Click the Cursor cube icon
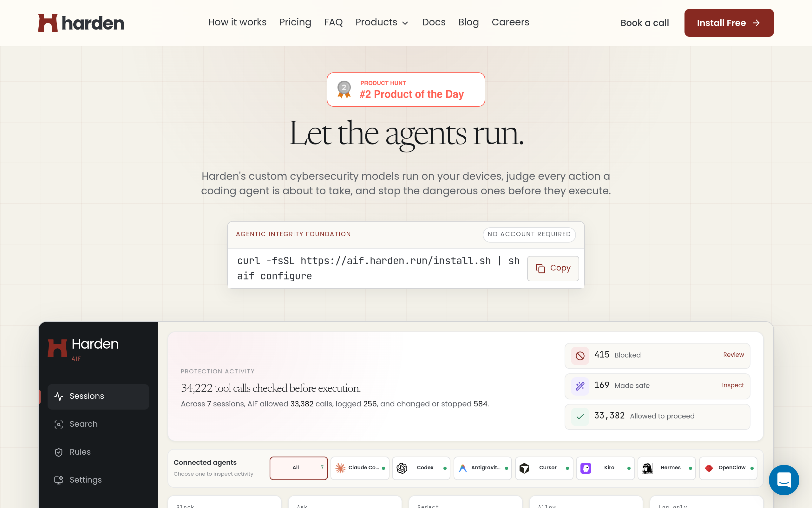The height and width of the screenshot is (508, 812). point(524,468)
